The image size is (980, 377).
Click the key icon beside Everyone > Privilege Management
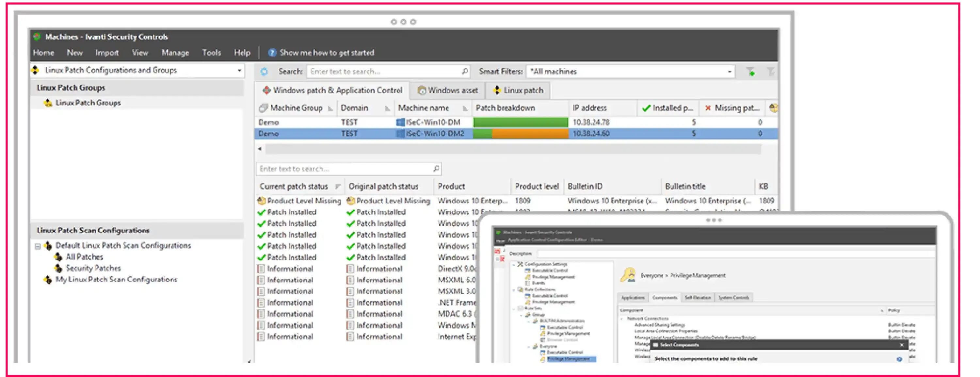(x=628, y=275)
